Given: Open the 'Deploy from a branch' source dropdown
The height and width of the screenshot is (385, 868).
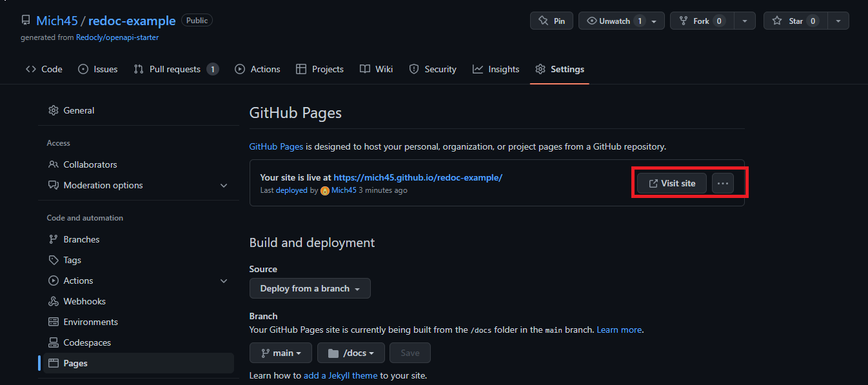Looking at the screenshot, I should pyautogui.click(x=310, y=288).
